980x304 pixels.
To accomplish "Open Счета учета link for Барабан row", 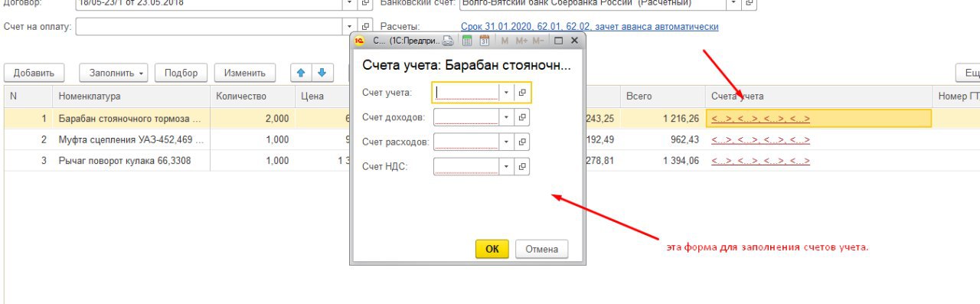I will [760, 119].
